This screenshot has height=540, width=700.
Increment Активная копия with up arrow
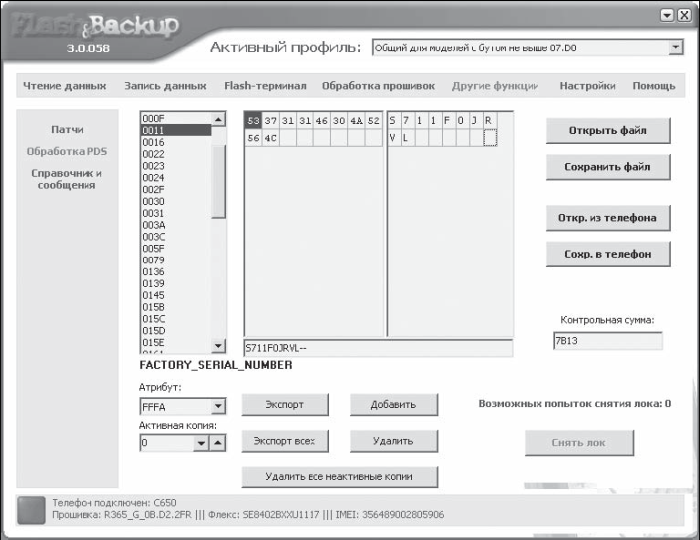pyautogui.click(x=217, y=443)
